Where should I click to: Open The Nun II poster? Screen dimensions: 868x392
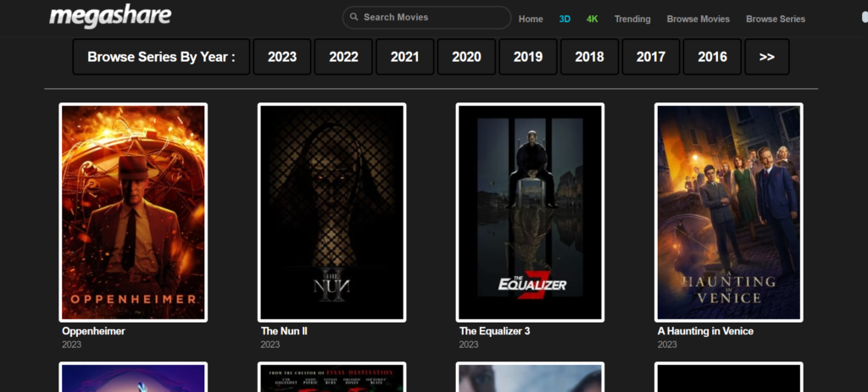pyautogui.click(x=331, y=213)
